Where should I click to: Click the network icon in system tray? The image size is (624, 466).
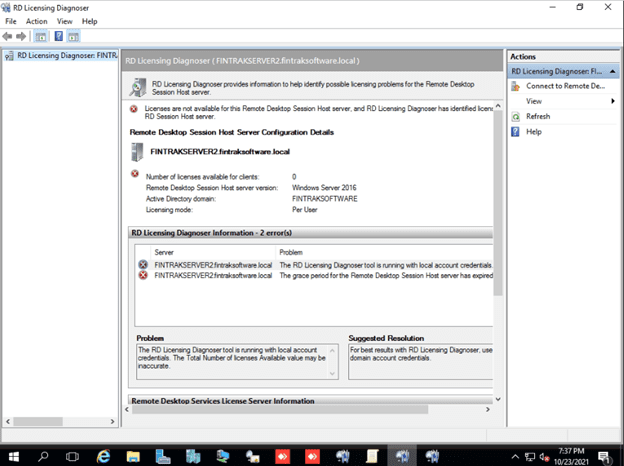click(x=530, y=457)
